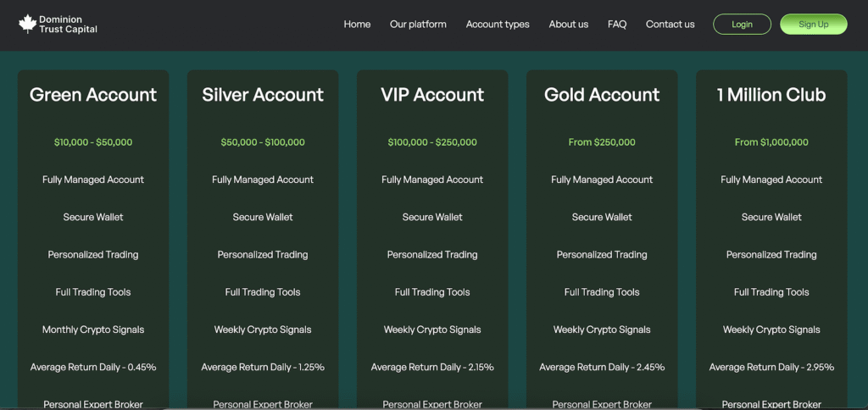Click Fully Managed Account in Silver Account card
The image size is (868, 410).
point(263,180)
